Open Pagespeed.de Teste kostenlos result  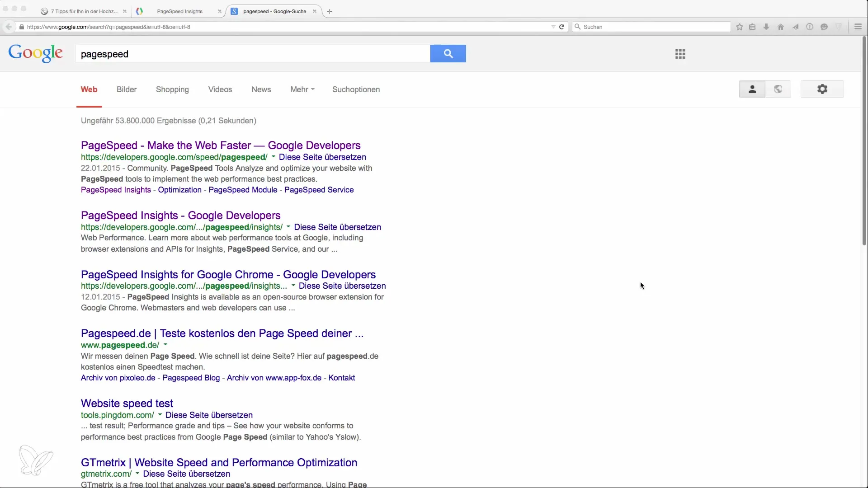point(222,333)
